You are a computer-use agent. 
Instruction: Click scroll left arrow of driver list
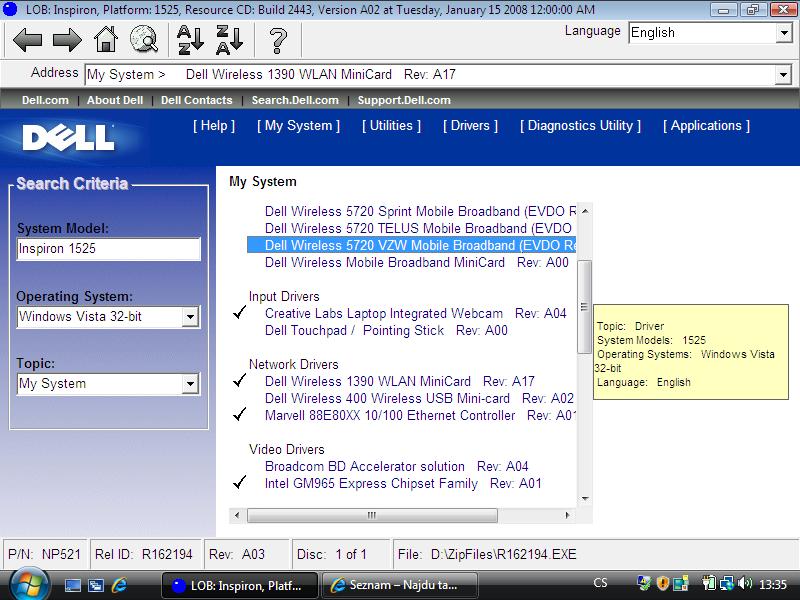[237, 515]
